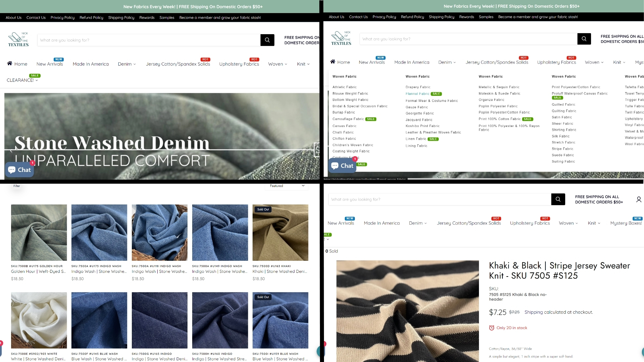
Task: Open Refund Policy link in top-left bar
Action: 91,17
